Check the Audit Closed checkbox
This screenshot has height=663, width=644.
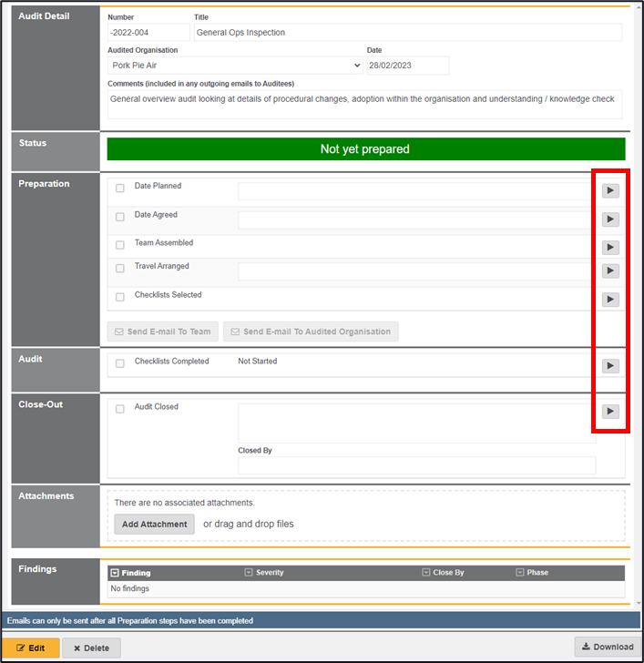click(120, 409)
